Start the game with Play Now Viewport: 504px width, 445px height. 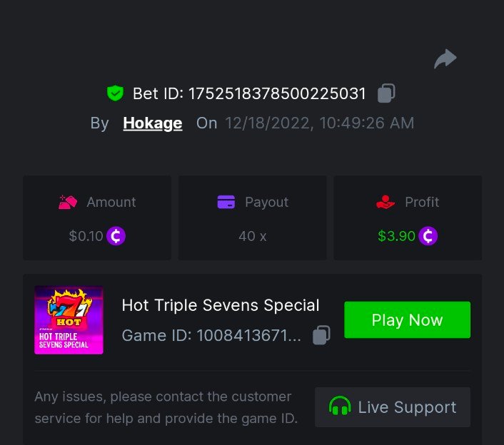[407, 319]
